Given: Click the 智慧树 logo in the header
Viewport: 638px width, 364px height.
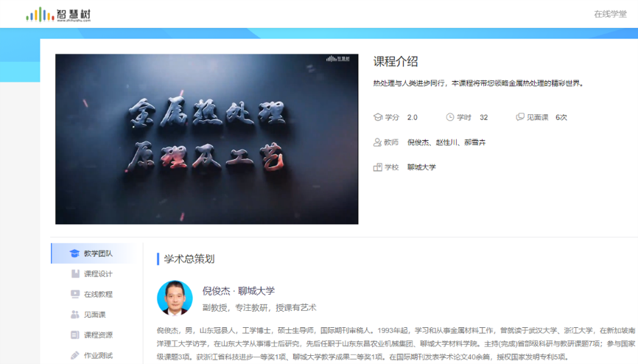Looking at the screenshot, I should point(58,15).
